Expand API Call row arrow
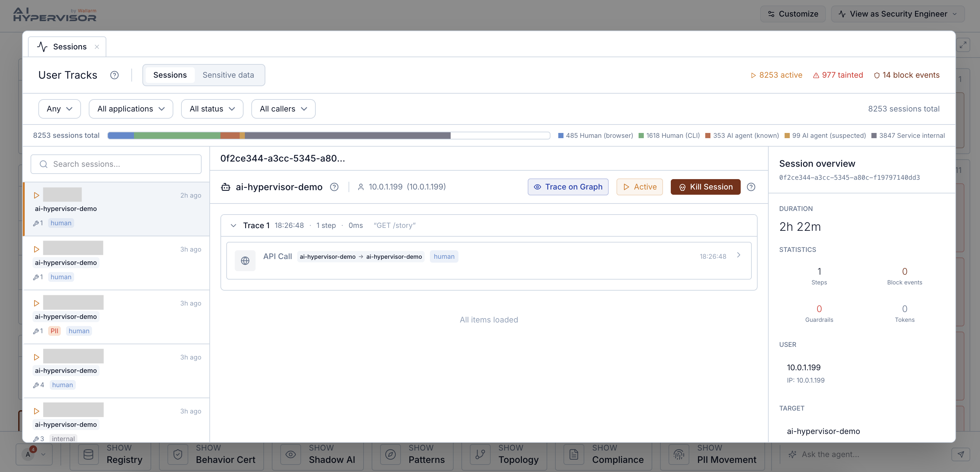980x472 pixels. (738, 255)
